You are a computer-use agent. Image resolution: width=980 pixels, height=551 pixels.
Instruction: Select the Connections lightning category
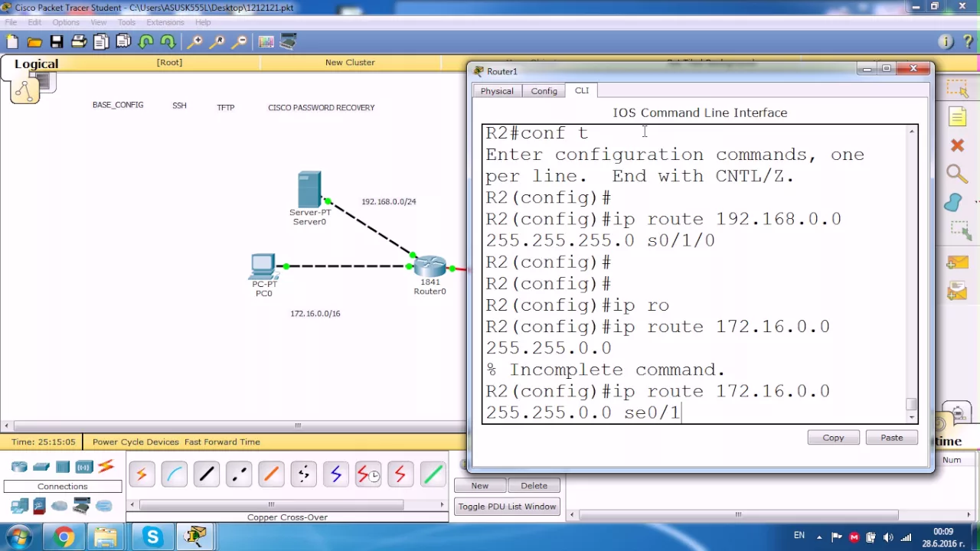click(x=106, y=466)
